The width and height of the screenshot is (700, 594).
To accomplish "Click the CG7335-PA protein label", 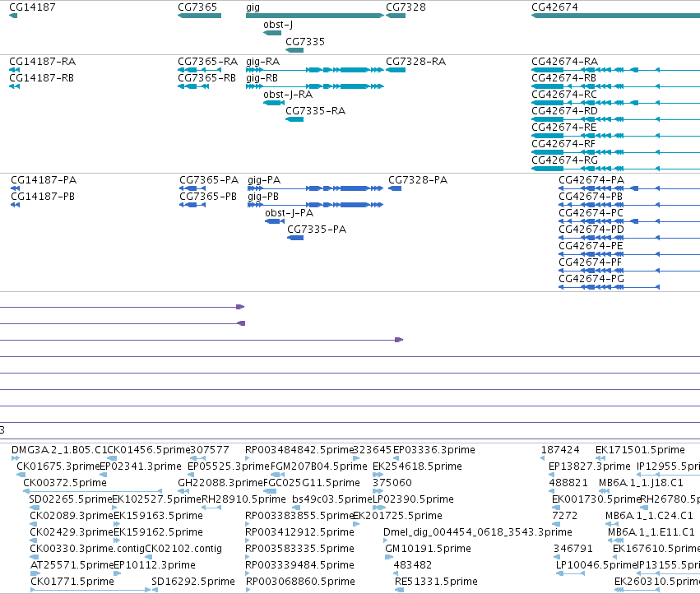I will click(x=317, y=230).
